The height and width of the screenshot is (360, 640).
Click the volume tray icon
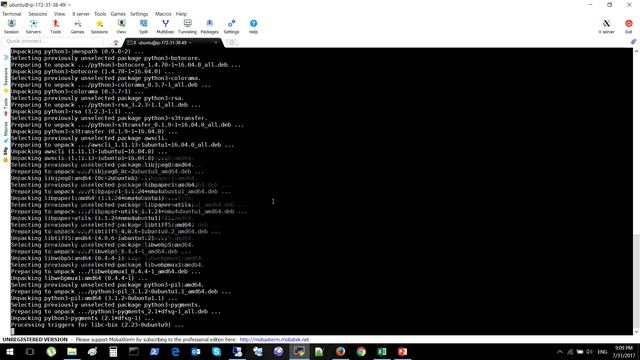(x=589, y=352)
